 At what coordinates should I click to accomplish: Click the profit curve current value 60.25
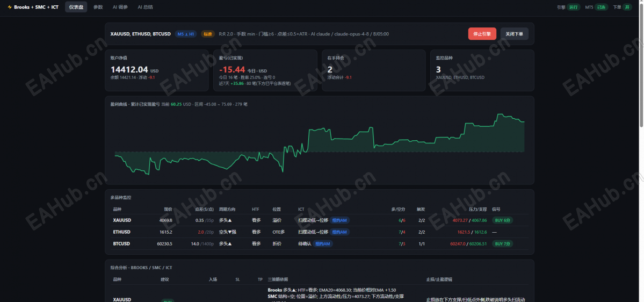click(176, 104)
